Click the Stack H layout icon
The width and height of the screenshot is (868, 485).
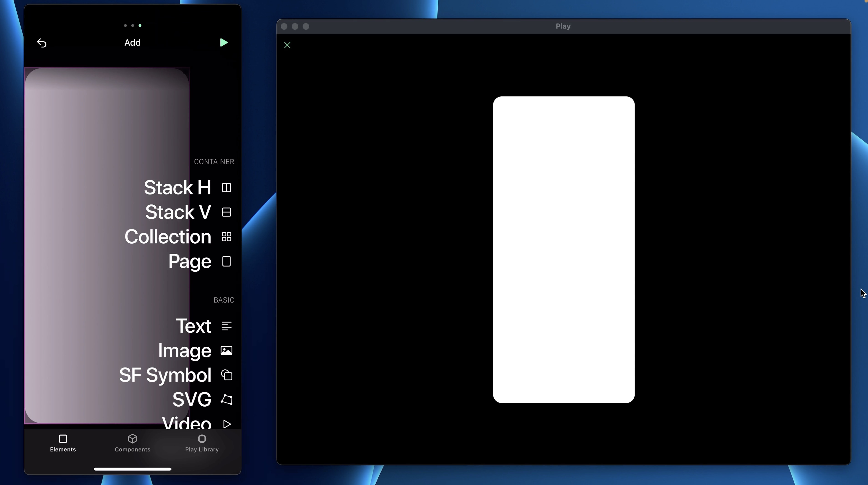click(226, 187)
